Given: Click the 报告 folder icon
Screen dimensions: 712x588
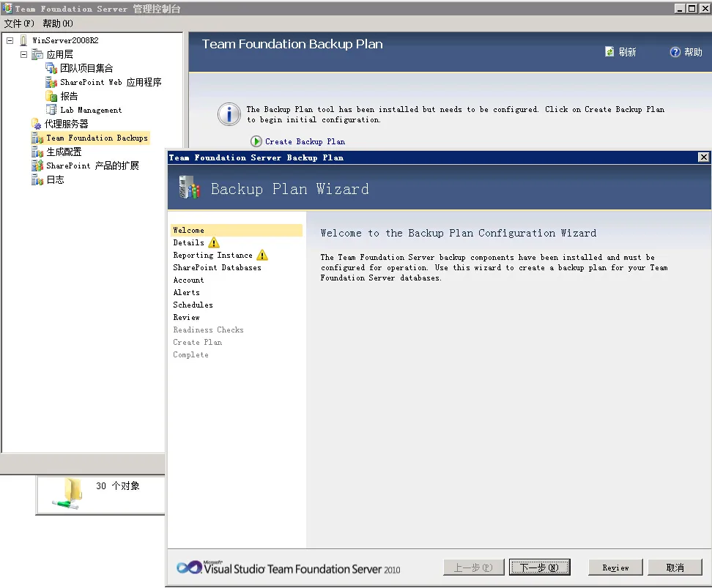Looking at the screenshot, I should coord(51,96).
